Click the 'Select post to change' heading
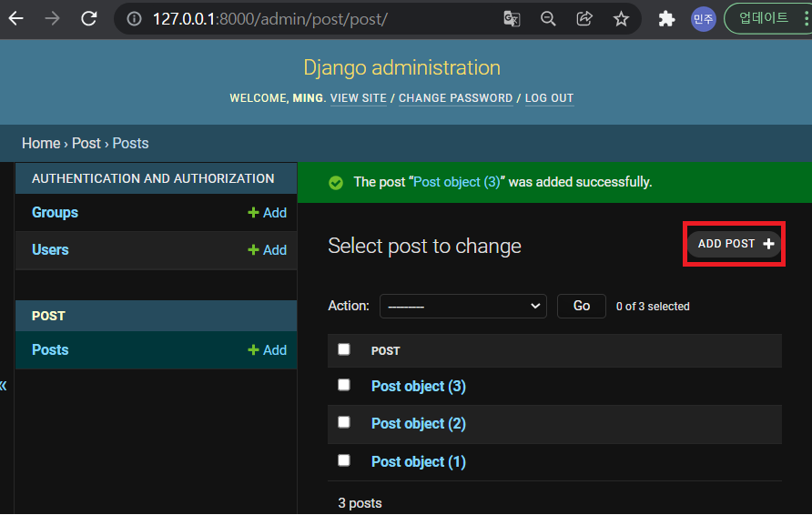This screenshot has width=812, height=515. 424,247
